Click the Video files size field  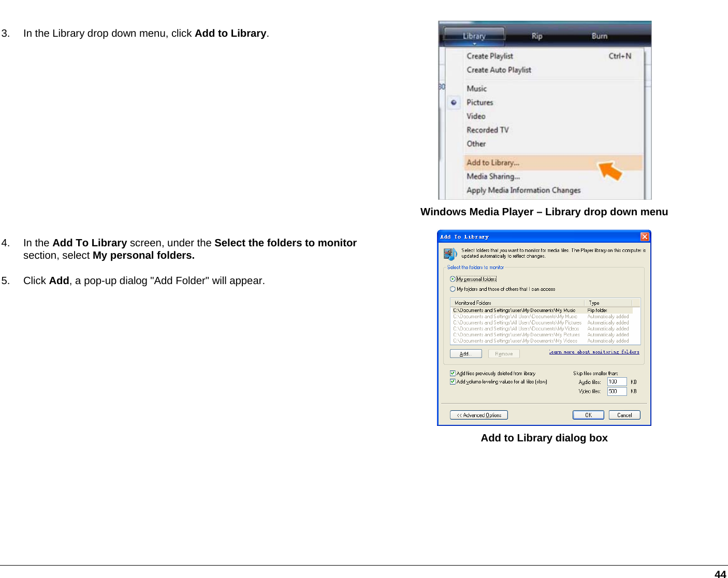pos(617,391)
